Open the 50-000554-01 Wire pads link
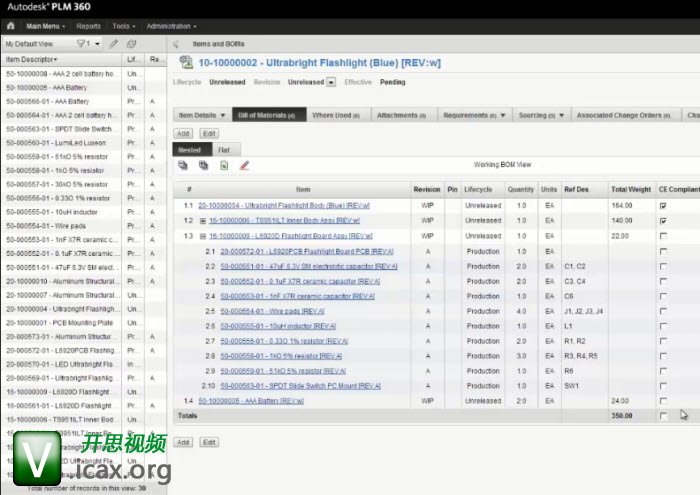Image resolution: width=700 pixels, height=495 pixels. 272,311
